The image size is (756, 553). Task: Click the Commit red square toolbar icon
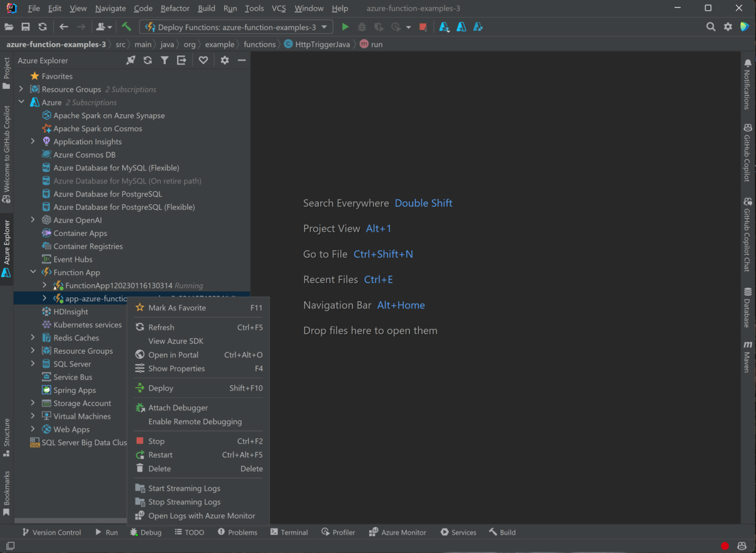(422, 26)
